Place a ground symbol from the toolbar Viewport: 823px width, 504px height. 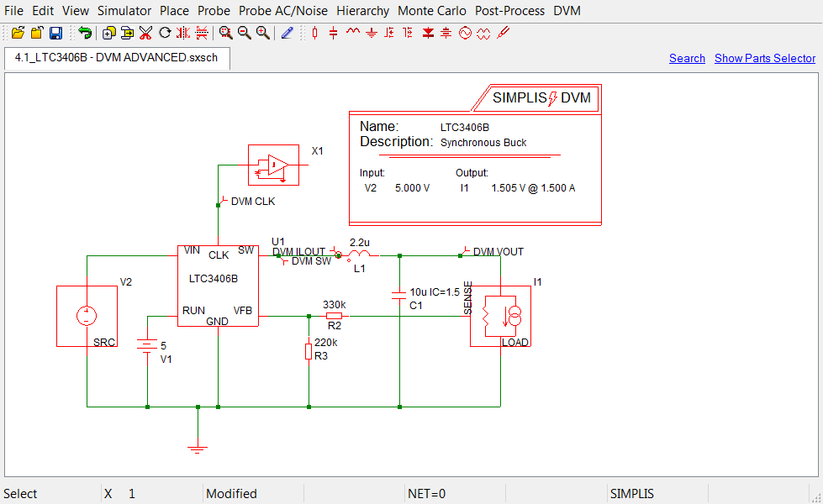(x=371, y=33)
